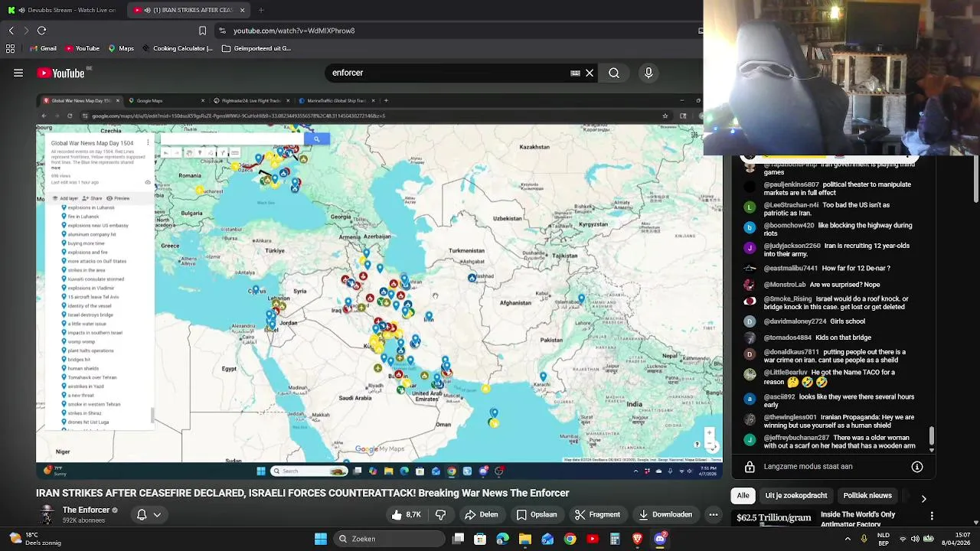Viewport: 980px width, 551px height.
Task: Show slow mode info icon in chat
Action: pyautogui.click(x=917, y=467)
